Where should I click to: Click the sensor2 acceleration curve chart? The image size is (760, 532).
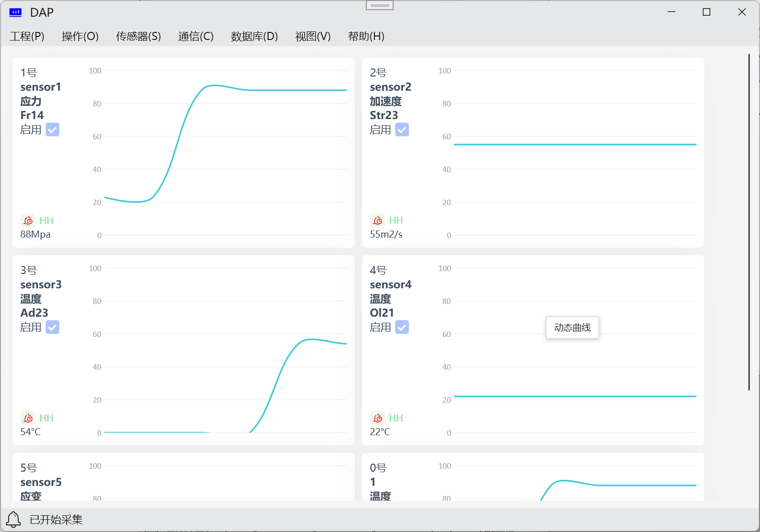click(567, 153)
